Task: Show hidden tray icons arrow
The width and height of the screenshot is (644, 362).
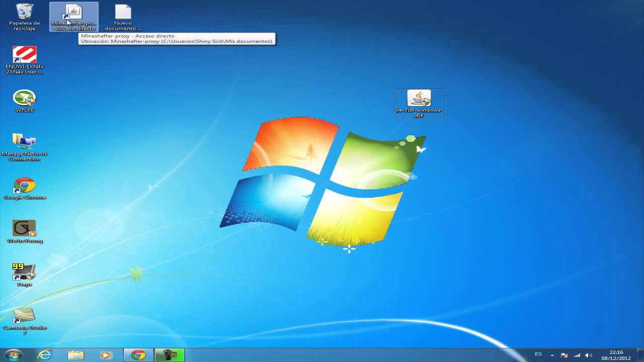Action: pos(552,355)
